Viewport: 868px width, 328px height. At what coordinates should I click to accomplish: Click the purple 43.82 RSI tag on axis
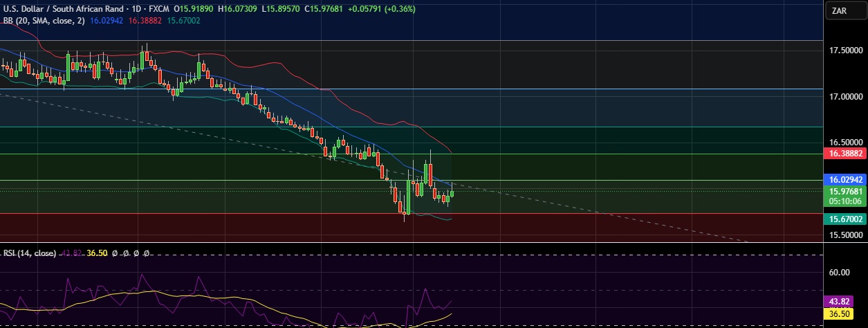tap(839, 302)
